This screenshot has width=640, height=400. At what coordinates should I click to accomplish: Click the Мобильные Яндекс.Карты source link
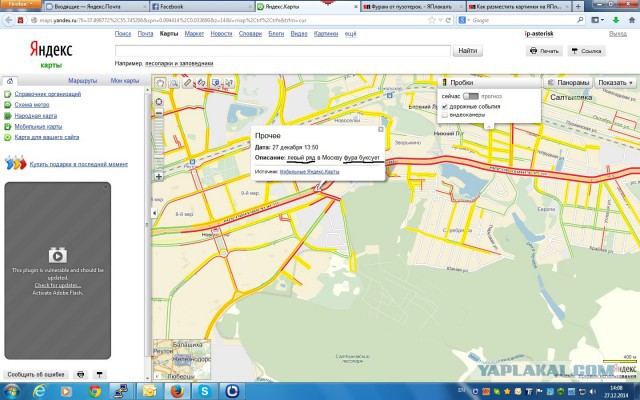pyautogui.click(x=309, y=172)
